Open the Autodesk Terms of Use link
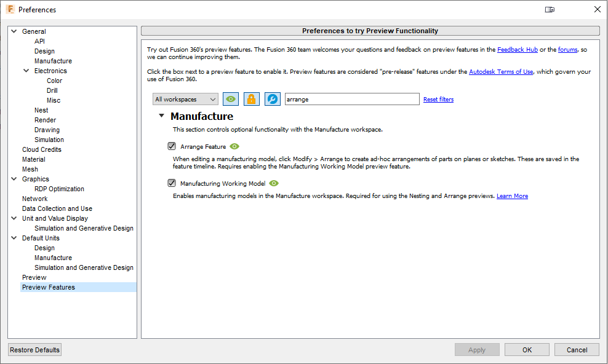The image size is (608, 364). click(501, 72)
